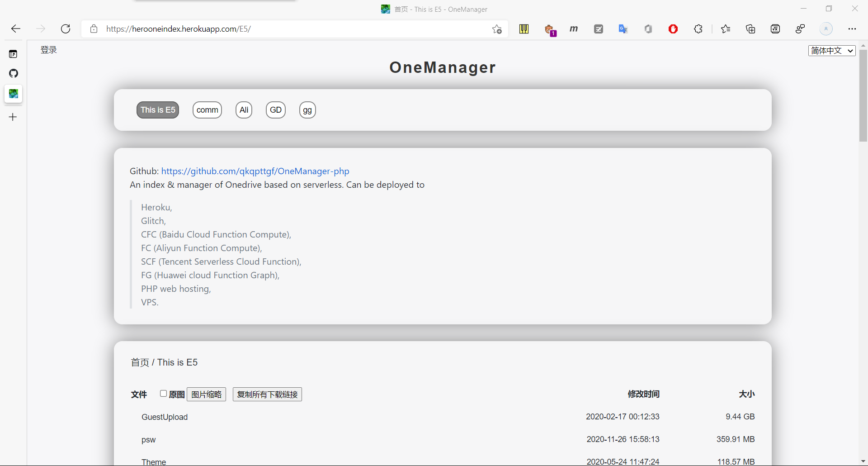Add this page to favorites
Viewport: 868px width, 466px height.
tap(496, 29)
